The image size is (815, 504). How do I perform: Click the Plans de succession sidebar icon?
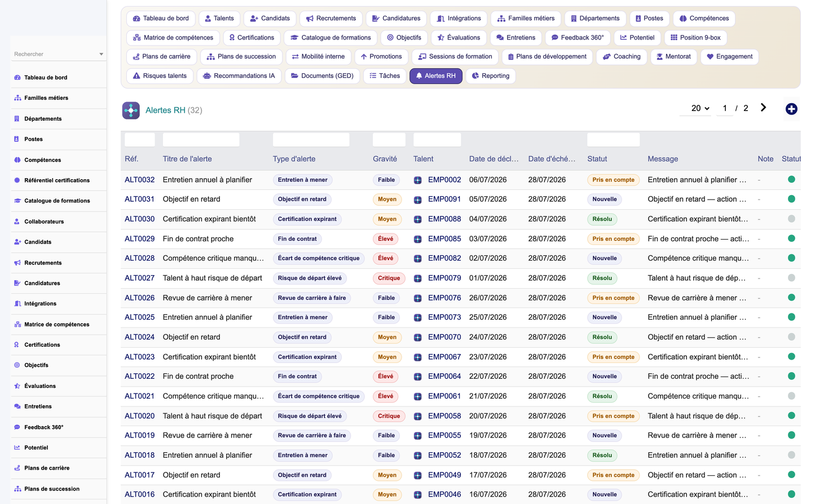coord(17,489)
